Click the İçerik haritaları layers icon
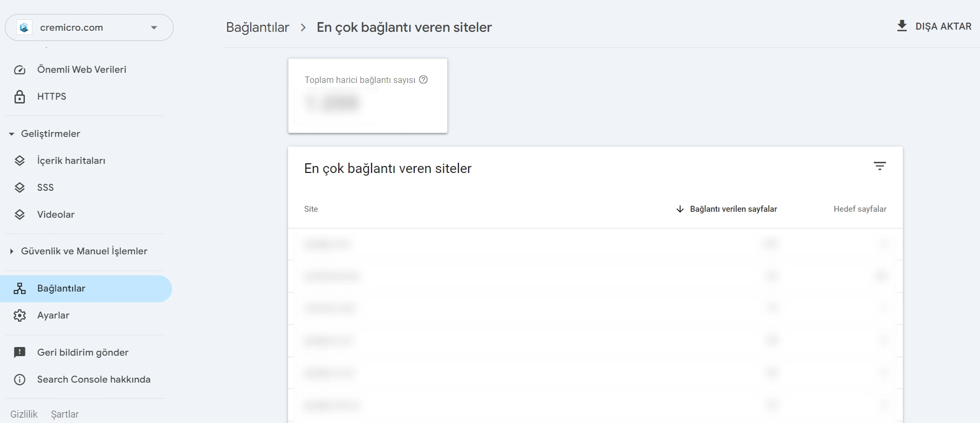This screenshot has width=980, height=423. pyautogui.click(x=19, y=161)
